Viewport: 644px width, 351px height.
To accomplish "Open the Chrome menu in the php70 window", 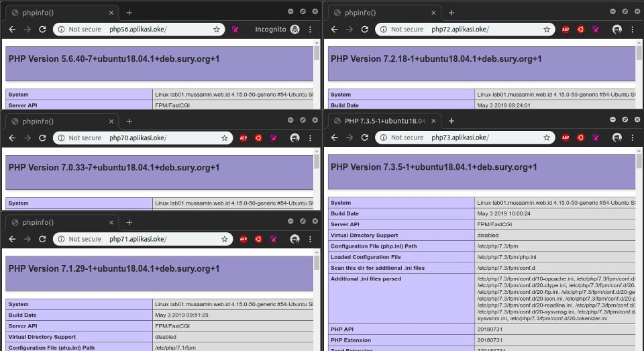I will [310, 138].
